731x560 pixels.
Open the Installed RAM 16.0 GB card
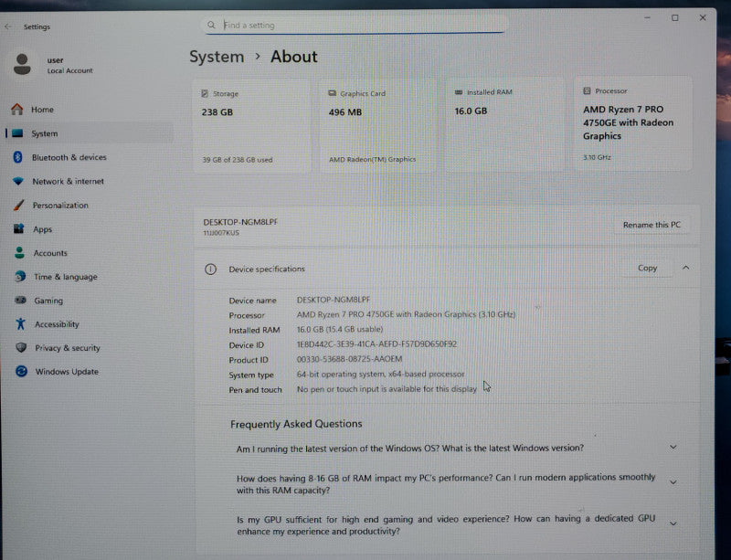click(505, 124)
